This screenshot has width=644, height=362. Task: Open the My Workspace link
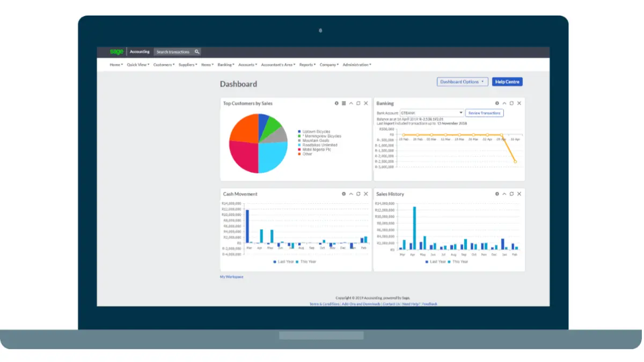coord(231,276)
